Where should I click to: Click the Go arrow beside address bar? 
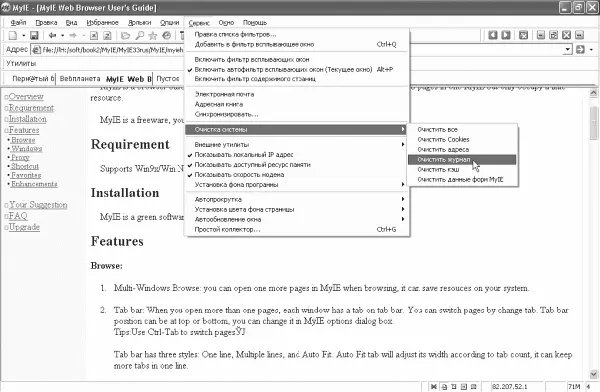tap(580, 49)
